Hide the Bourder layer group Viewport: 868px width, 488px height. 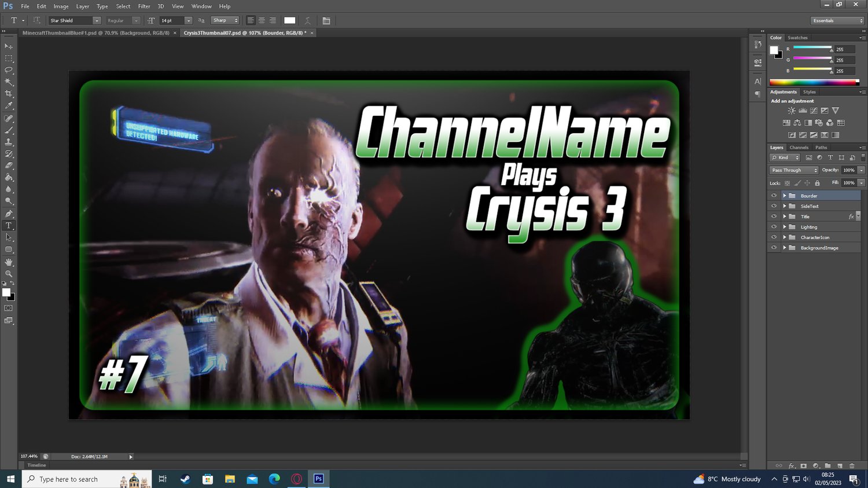[774, 196]
